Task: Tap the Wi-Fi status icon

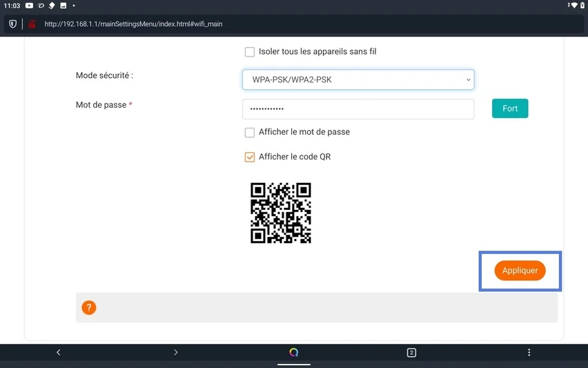Action: pyautogui.click(x=574, y=6)
